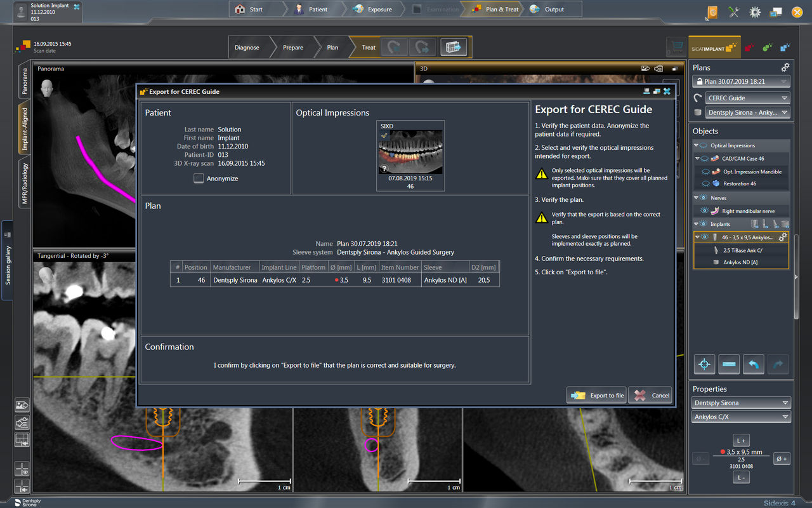The image size is (812, 508).
Task: Open the settings gear on implant 46
Action: pyautogui.click(x=783, y=237)
